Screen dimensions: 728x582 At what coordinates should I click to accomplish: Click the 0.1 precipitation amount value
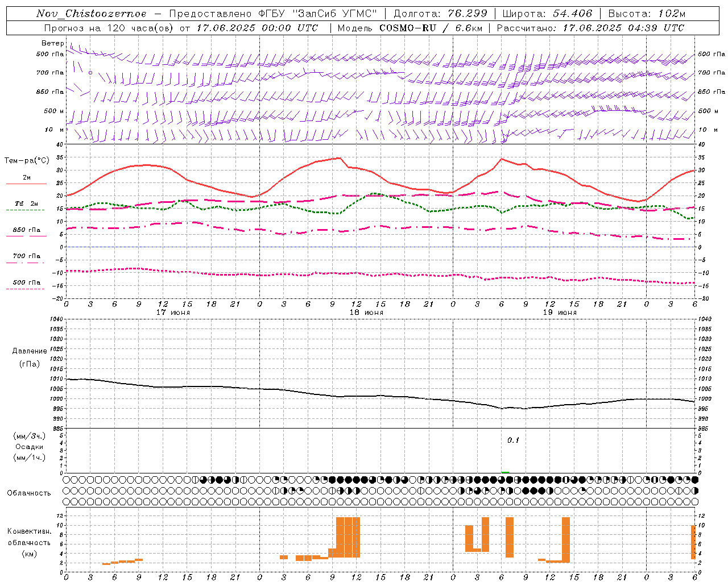pos(513,440)
